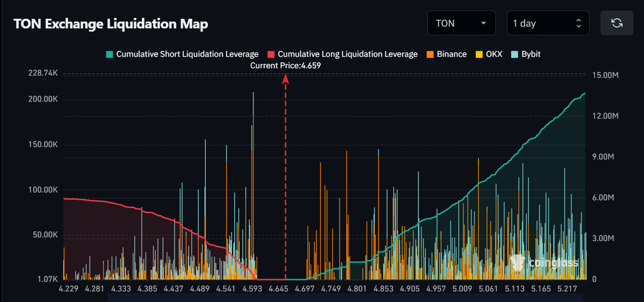The image size is (644, 302).
Task: Click the Current Price:4.659 label
Action: pos(286,66)
